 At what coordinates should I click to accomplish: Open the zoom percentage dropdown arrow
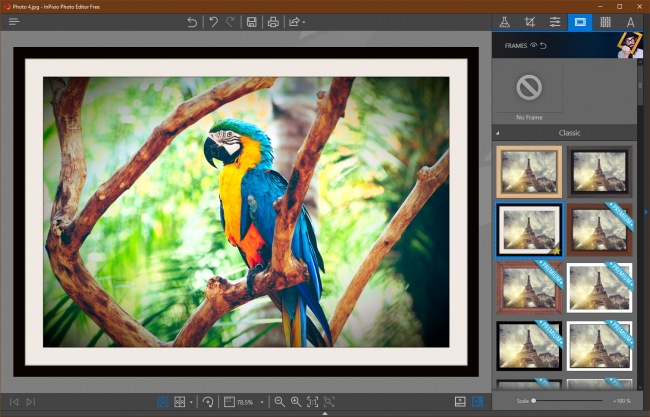click(262, 402)
